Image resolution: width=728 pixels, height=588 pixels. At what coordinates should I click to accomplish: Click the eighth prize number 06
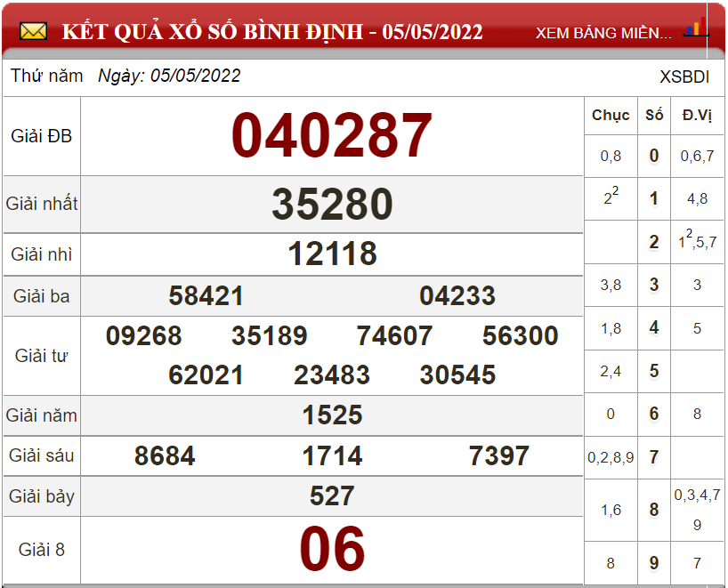(x=332, y=549)
